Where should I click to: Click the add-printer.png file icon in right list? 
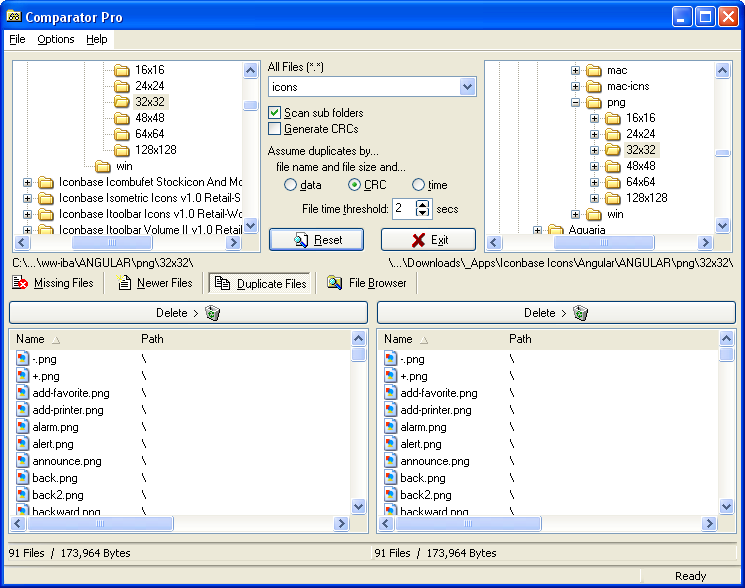(390, 409)
